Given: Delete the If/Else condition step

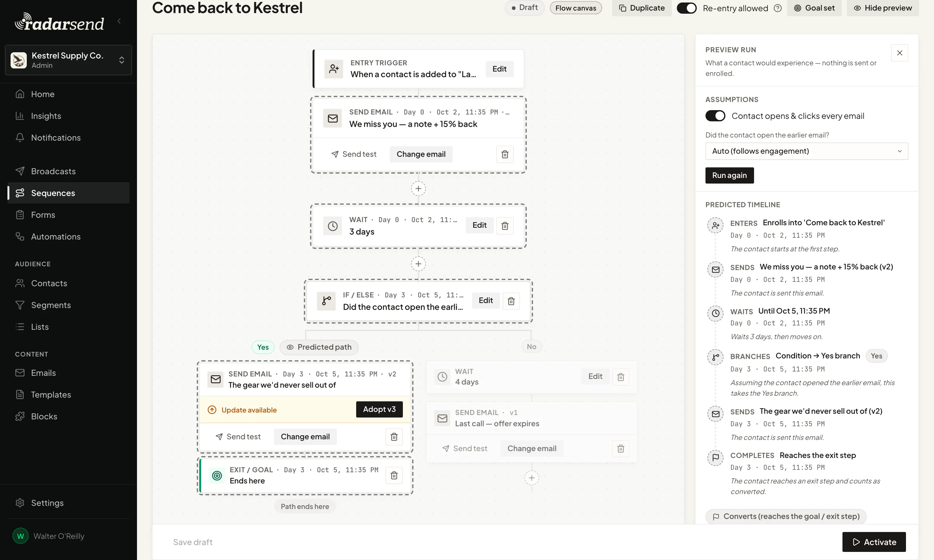Looking at the screenshot, I should (x=511, y=301).
